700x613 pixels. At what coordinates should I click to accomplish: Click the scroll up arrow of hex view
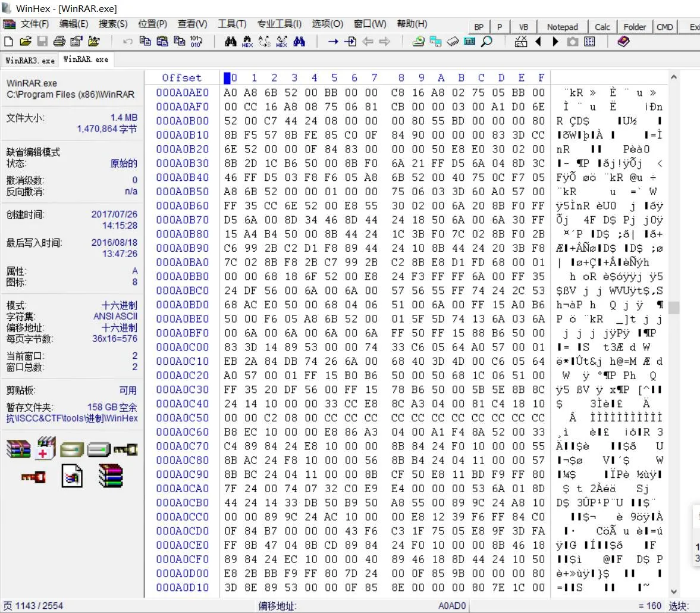pos(674,77)
